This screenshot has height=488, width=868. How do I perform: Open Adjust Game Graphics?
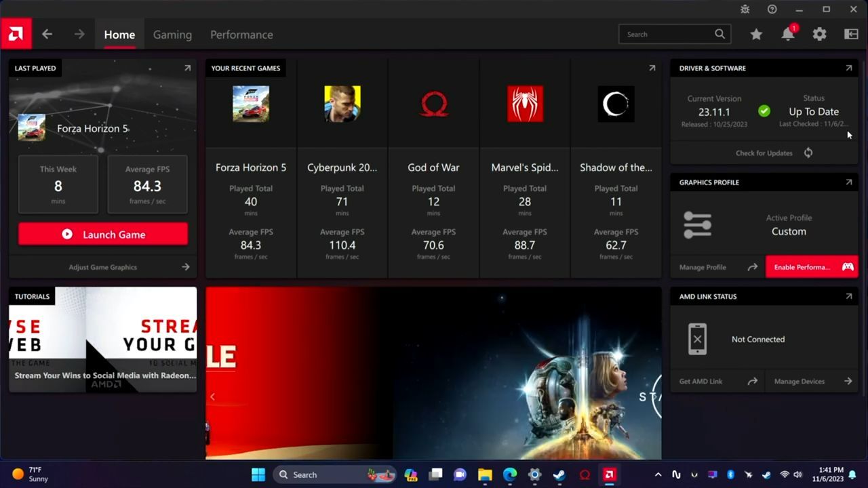103,267
